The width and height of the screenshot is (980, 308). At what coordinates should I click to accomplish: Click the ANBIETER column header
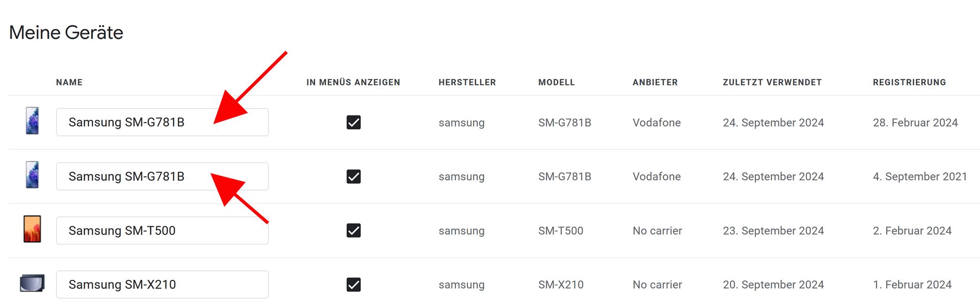coord(655,82)
